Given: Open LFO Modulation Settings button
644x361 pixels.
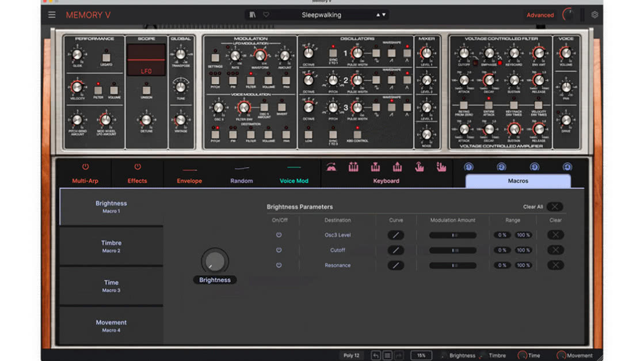Looking at the screenshot, I should (215, 58).
